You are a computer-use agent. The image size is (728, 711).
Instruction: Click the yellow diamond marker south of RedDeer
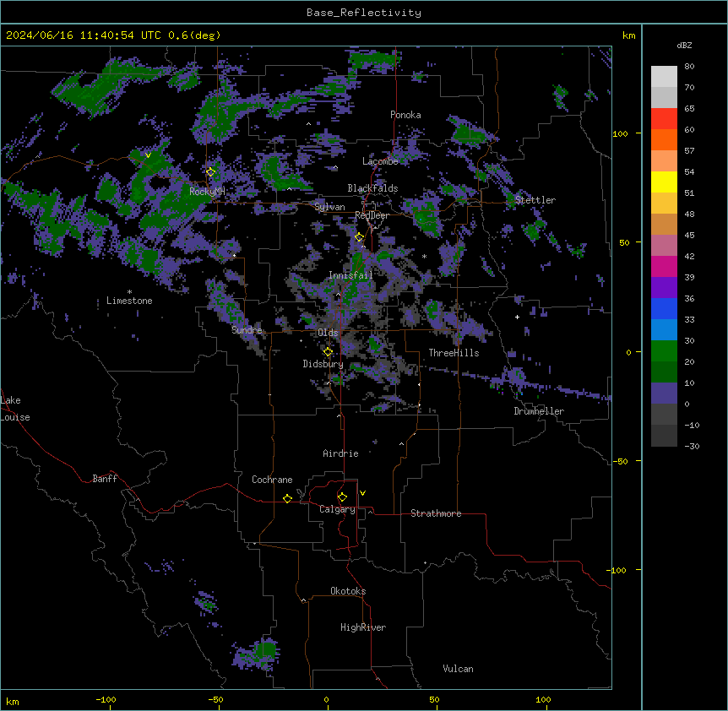[x=360, y=237]
